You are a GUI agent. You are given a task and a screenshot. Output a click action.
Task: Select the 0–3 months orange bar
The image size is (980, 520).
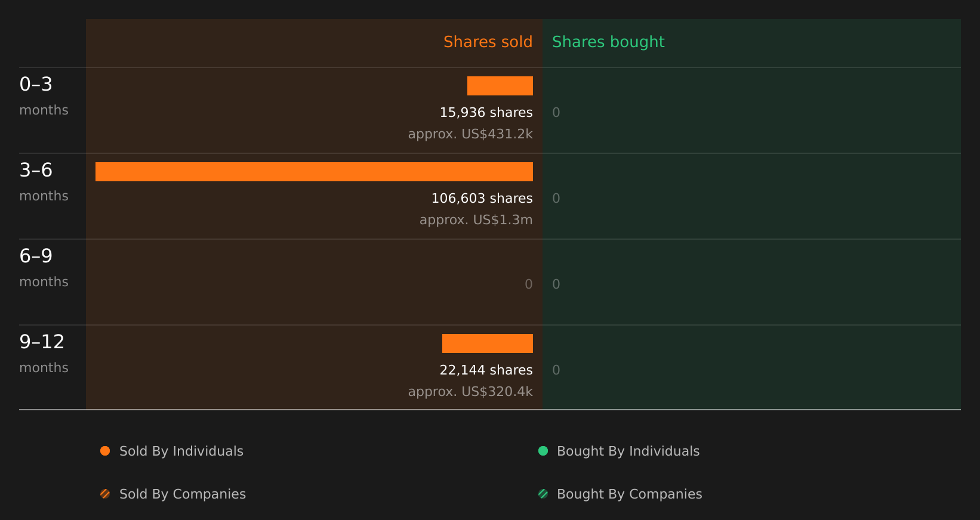pos(500,86)
